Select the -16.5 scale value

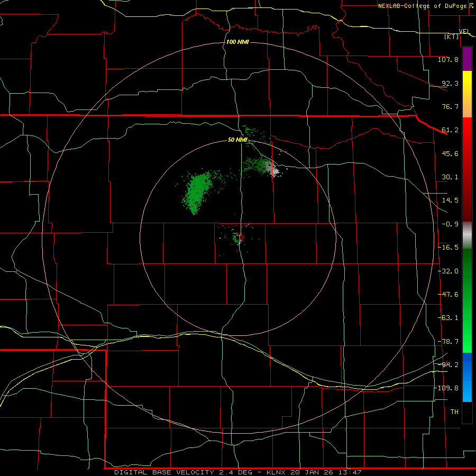tap(448, 248)
